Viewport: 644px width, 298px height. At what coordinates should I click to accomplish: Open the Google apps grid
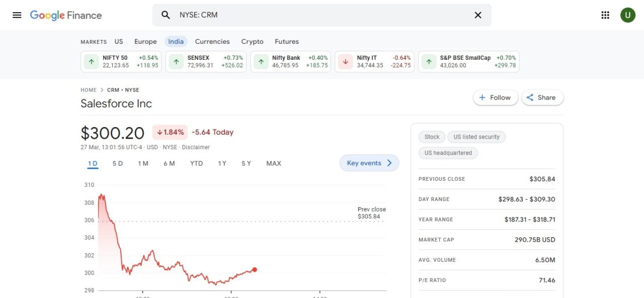point(605,15)
